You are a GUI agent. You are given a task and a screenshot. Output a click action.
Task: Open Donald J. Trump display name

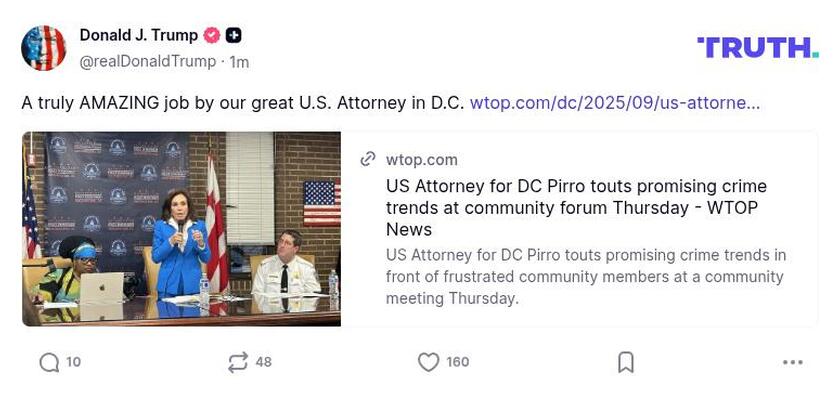click(138, 36)
